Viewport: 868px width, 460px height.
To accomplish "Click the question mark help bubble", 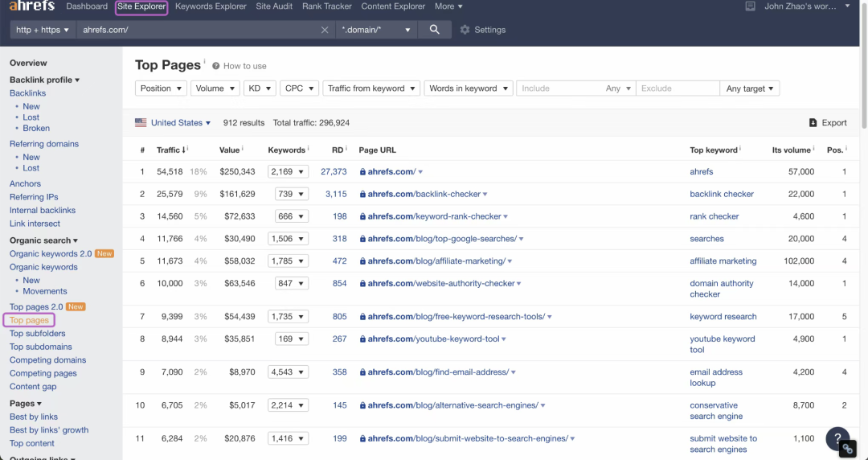I will coord(837,437).
